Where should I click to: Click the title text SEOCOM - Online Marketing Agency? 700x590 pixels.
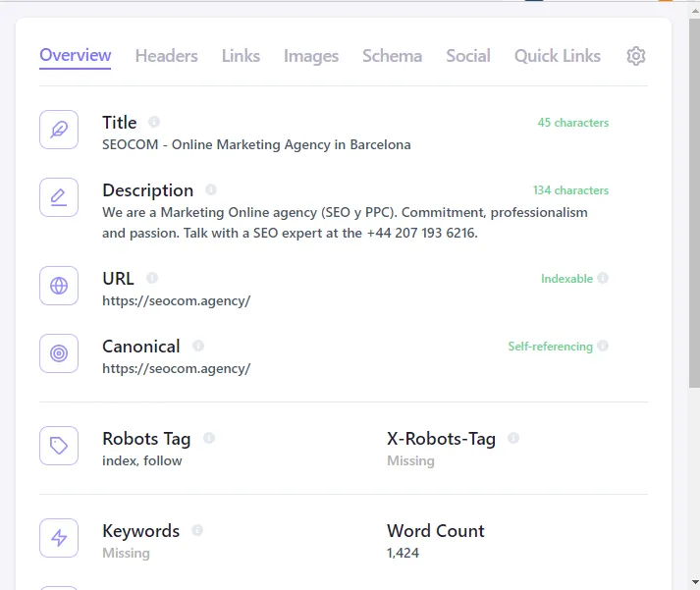coord(256,144)
